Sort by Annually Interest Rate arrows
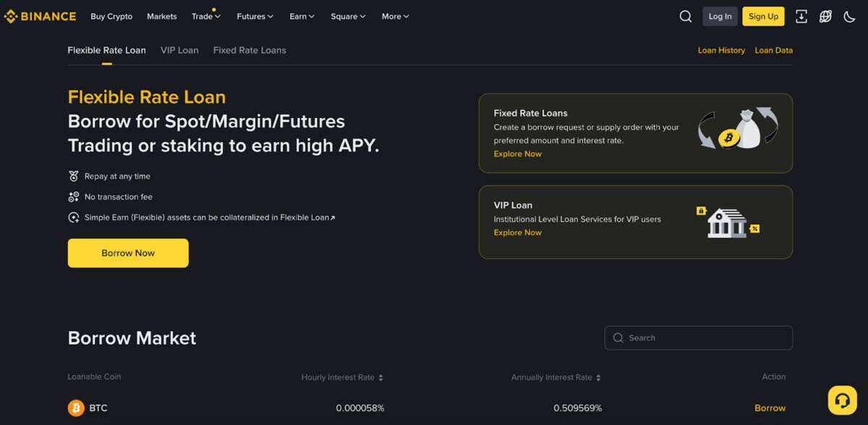Image resolution: width=868 pixels, height=425 pixels. click(598, 378)
